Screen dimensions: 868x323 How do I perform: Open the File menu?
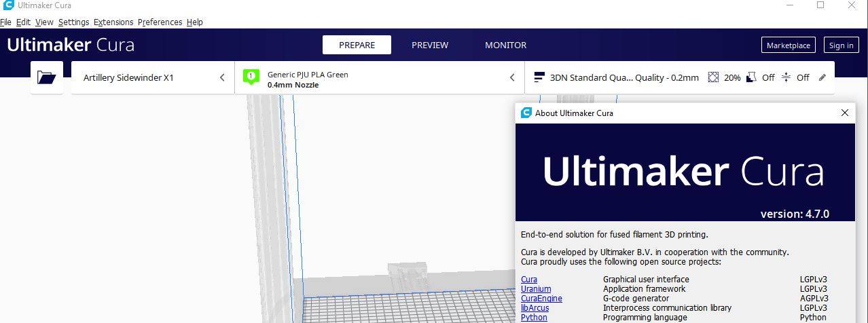(6, 22)
